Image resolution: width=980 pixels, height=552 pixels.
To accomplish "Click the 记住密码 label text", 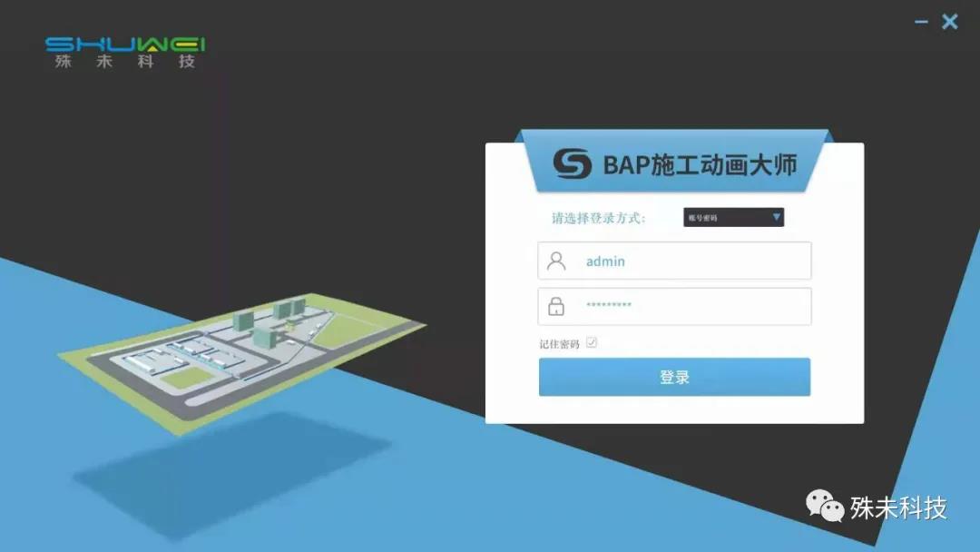I will [x=559, y=344].
